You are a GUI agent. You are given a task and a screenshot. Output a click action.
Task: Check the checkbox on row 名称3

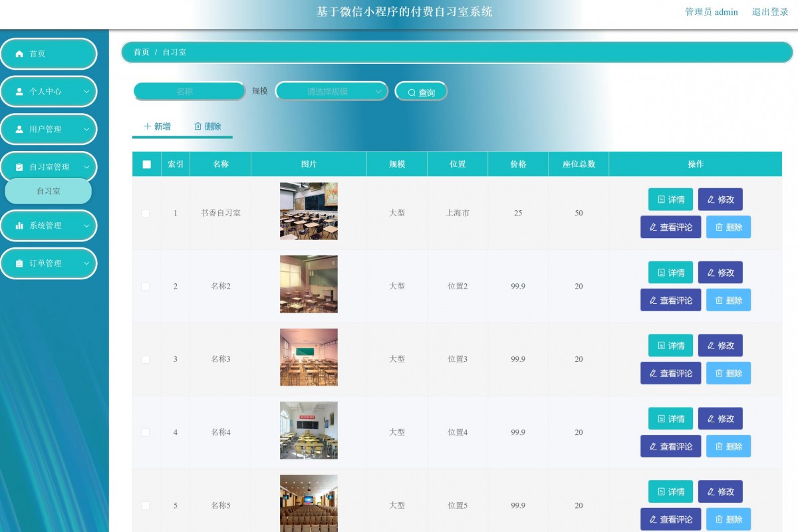click(146, 359)
